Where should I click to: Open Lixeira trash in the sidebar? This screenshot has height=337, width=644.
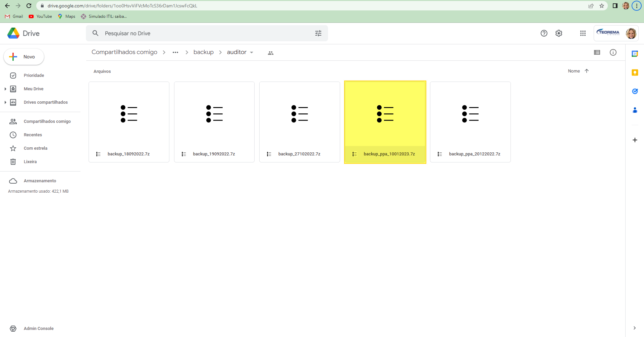pos(30,162)
